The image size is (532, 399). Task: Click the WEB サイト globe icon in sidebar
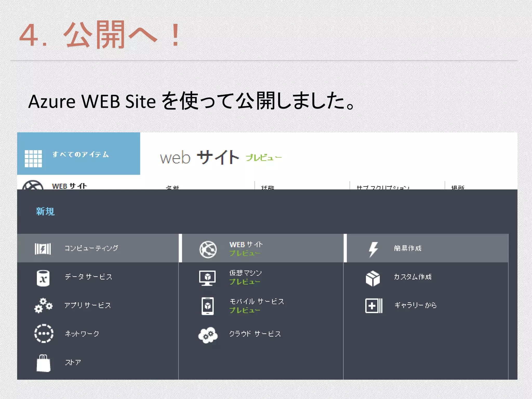click(33, 185)
